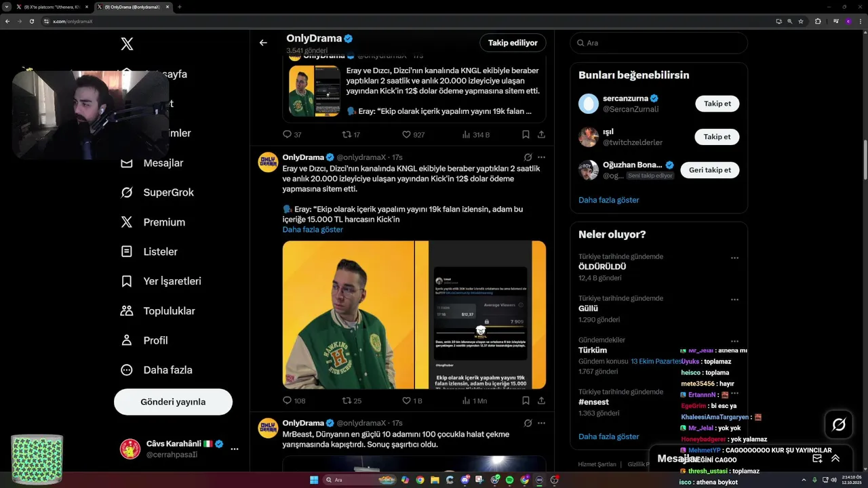The height and width of the screenshot is (488, 868).
Task: Open the floating Grok button
Action: [839, 425]
